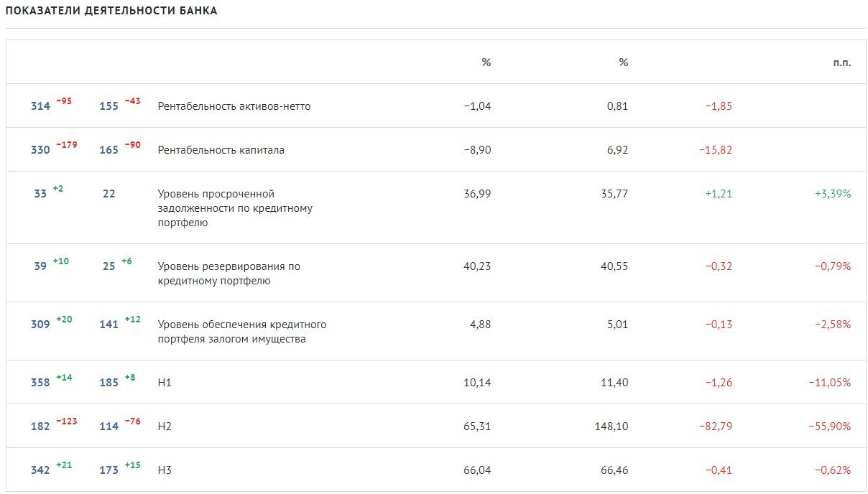Click rank 33 for overdue debt level
This screenshot has width=868, height=494.
40,194
